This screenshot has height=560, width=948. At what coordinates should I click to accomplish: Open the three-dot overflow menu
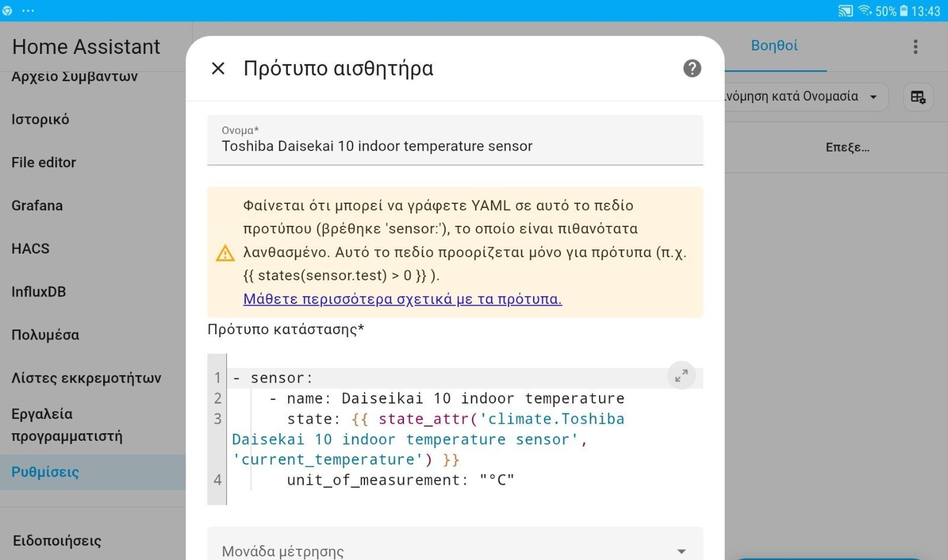tap(915, 47)
